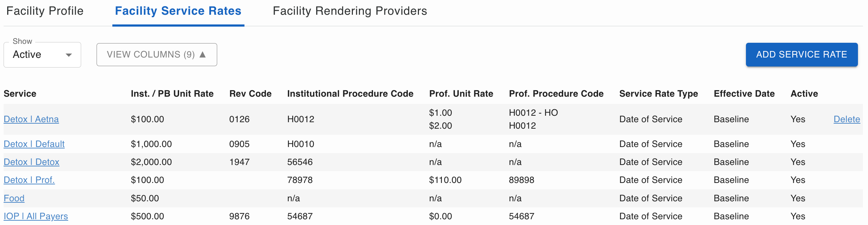Switch to Facility Rendering Providers tab
This screenshot has width=868, height=225.
pyautogui.click(x=350, y=11)
